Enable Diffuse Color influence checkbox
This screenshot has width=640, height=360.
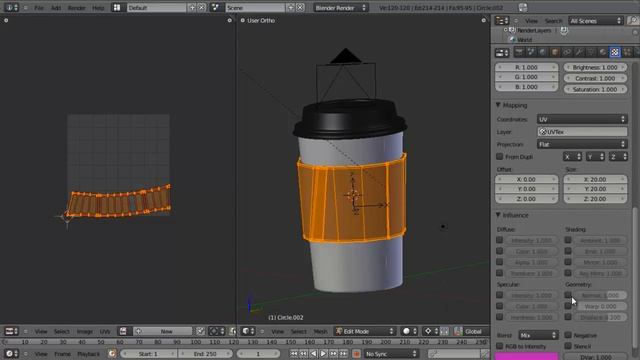(x=499, y=251)
